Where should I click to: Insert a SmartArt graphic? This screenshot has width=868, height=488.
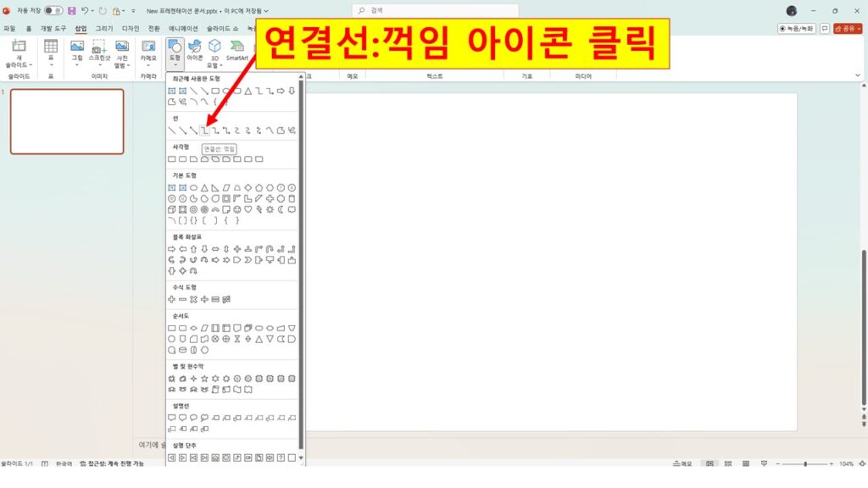tap(237, 50)
